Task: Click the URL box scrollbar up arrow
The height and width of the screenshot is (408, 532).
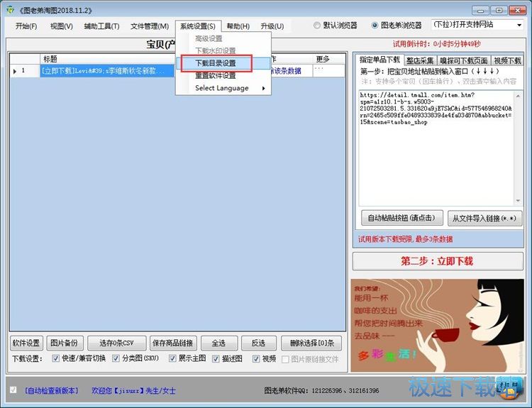Action: [518, 96]
